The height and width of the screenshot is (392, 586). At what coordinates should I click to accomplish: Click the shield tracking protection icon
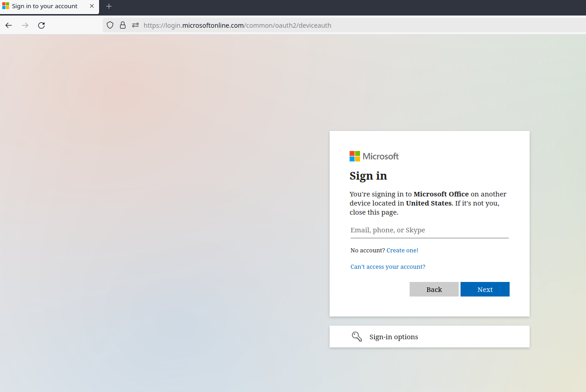pyautogui.click(x=110, y=25)
